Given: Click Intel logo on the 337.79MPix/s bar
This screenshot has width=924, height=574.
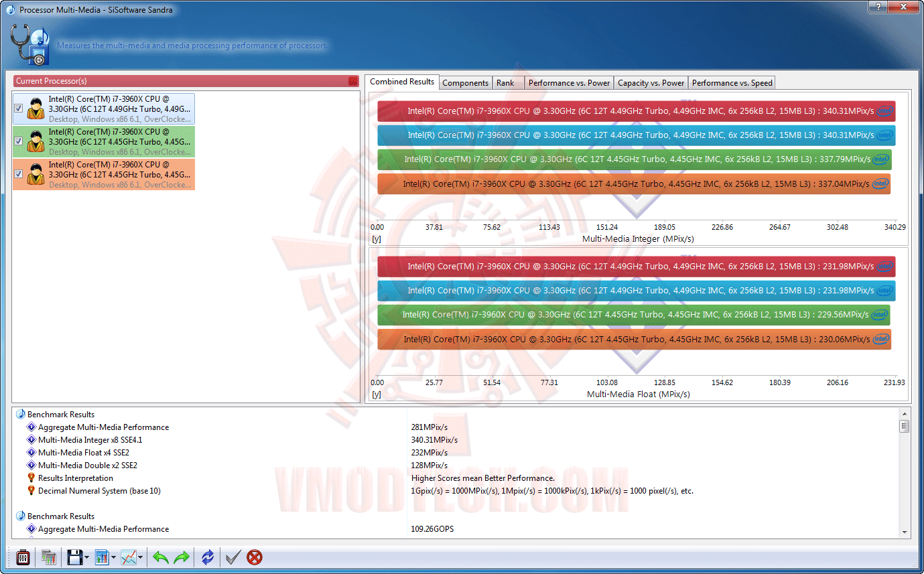Looking at the screenshot, I should (880, 159).
